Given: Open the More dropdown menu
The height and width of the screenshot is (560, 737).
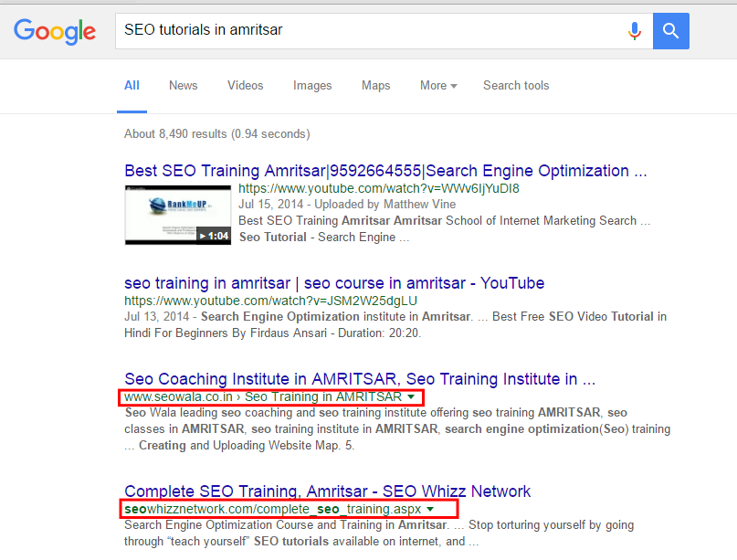Looking at the screenshot, I should [x=438, y=86].
